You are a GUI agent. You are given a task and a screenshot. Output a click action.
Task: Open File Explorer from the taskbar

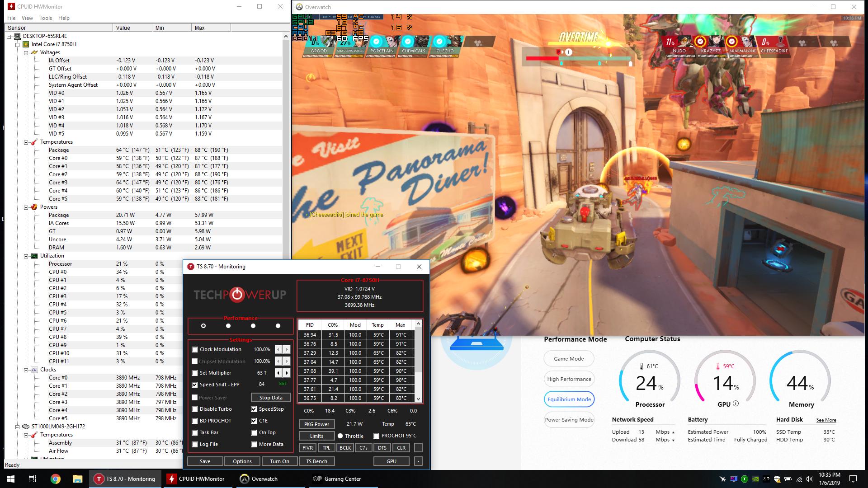tap(77, 479)
